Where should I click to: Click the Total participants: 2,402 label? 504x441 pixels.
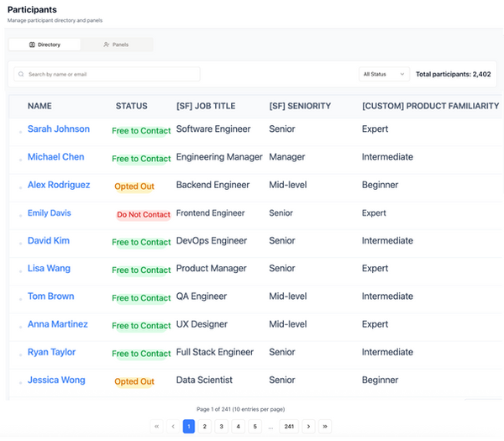click(454, 74)
